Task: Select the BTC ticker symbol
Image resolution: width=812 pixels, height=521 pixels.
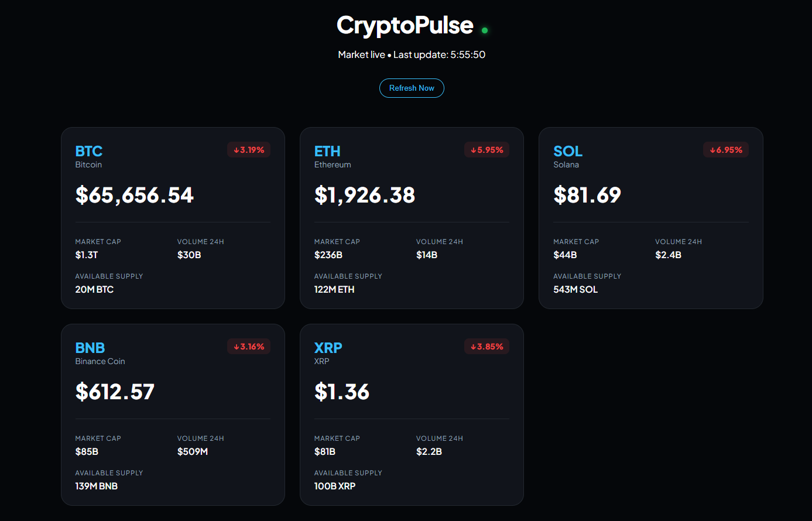Action: [x=89, y=151]
